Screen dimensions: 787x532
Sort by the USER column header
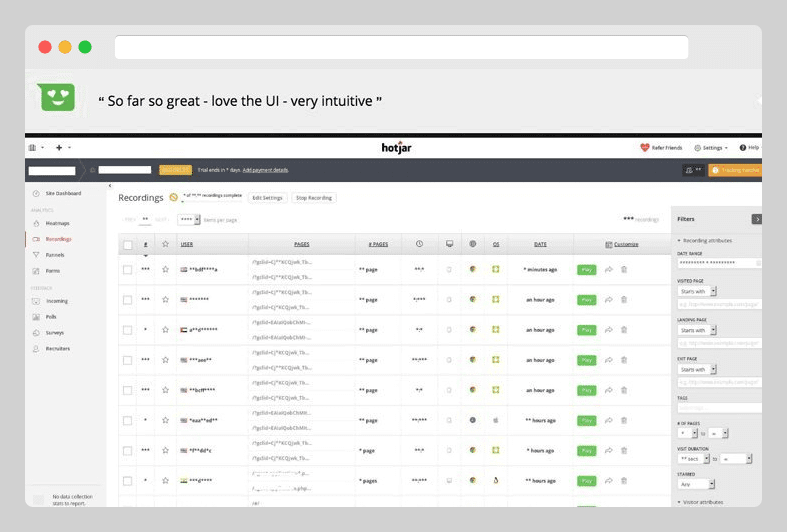coord(187,244)
